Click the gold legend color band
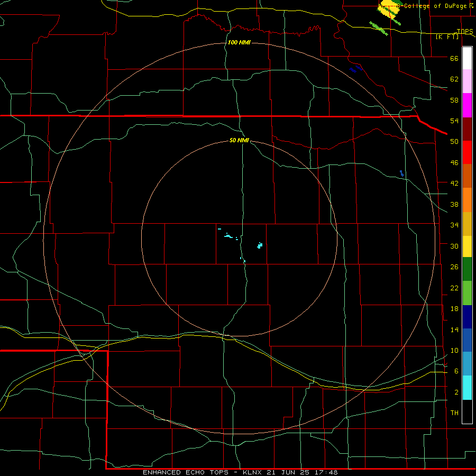476x476 pixels. [467, 224]
